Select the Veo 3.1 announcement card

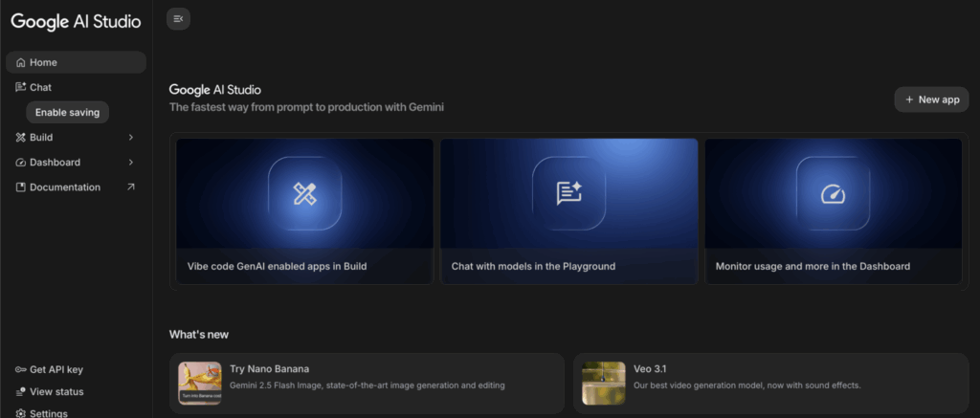pyautogui.click(x=770, y=383)
